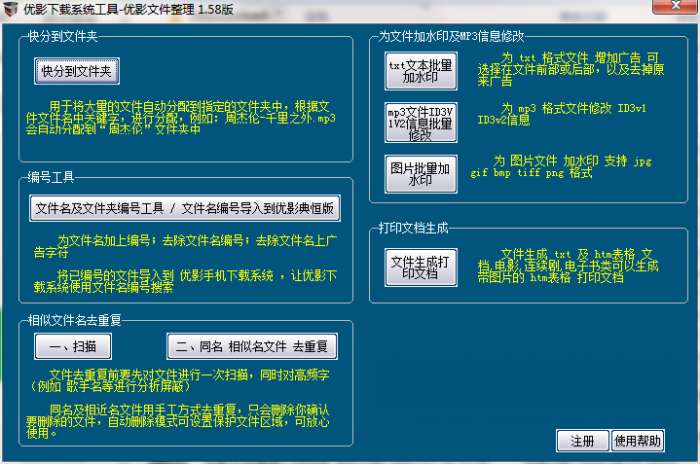The width and height of the screenshot is (700, 464).
Task: Click 二、同名 相似名文件 去重复 button
Action: coord(252,347)
